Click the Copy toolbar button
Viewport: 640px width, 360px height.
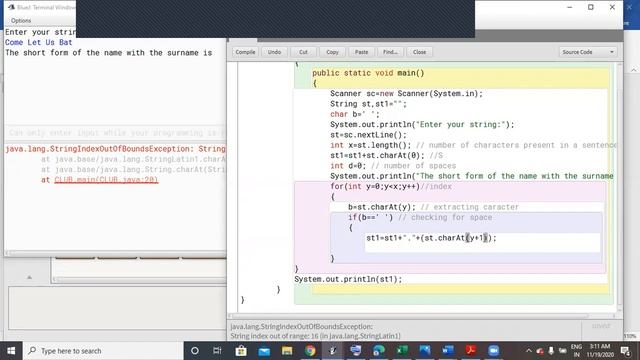(x=332, y=52)
